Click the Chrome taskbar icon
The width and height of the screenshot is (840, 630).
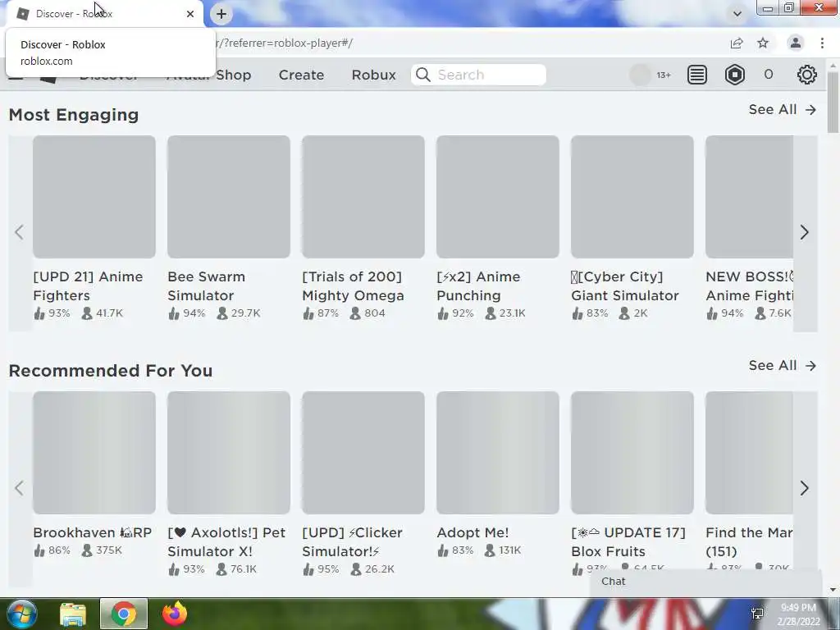(124, 614)
